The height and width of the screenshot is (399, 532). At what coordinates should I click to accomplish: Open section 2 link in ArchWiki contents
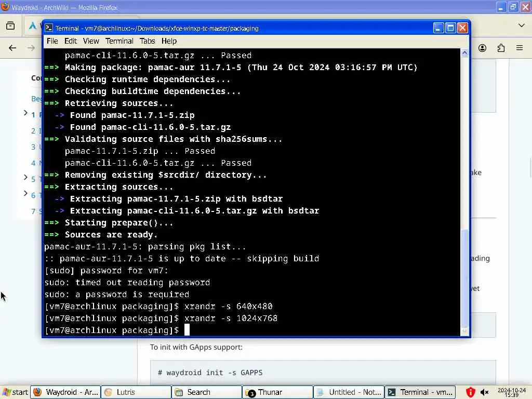(36, 131)
